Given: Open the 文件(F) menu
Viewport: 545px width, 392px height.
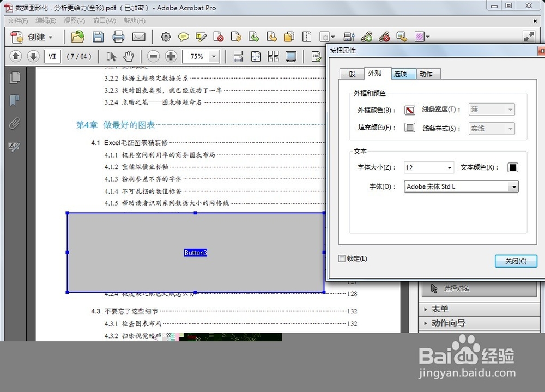Looking at the screenshot, I should pos(18,21).
